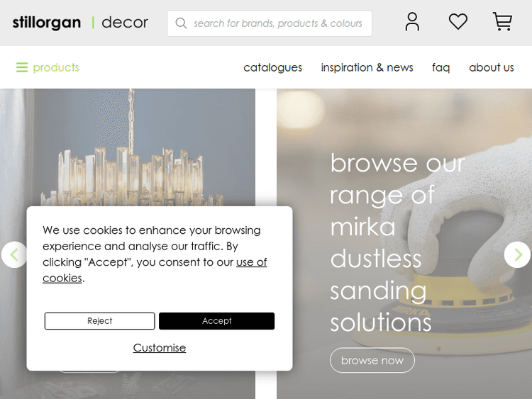Screen dimensions: 532x399
Task: Click the stillorgan decor logo
Action: click(80, 23)
